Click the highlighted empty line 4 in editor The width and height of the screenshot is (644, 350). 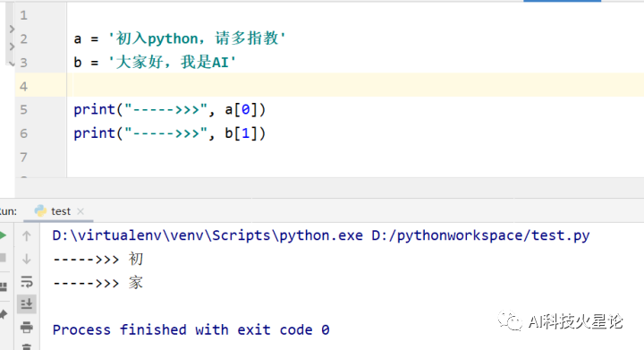[x=355, y=85]
